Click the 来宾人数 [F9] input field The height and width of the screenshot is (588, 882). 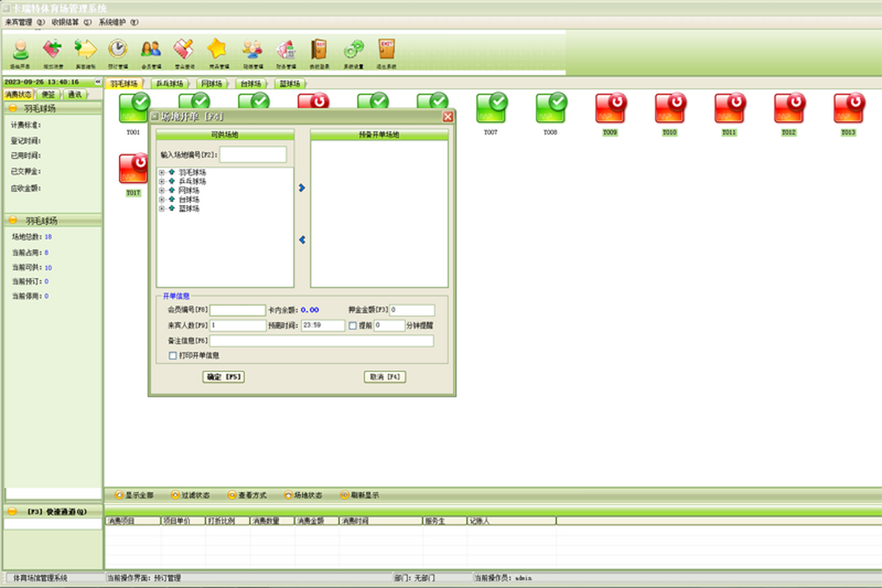coord(237,325)
